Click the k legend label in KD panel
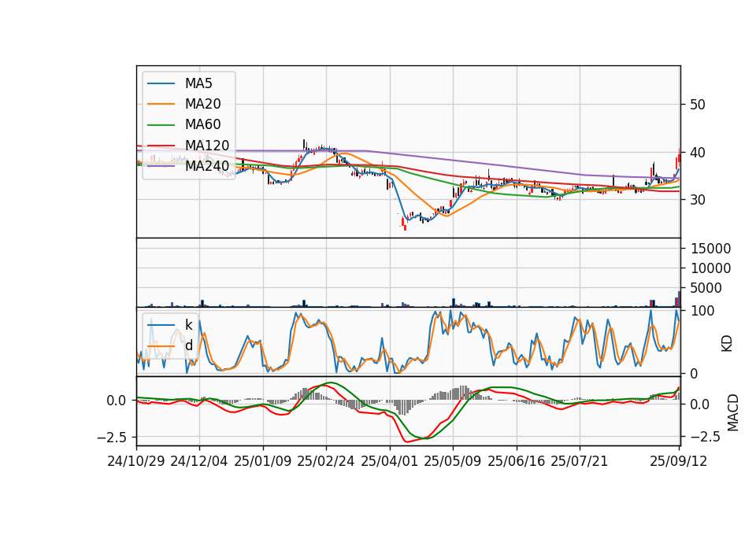This screenshot has height=543, width=756. pyautogui.click(x=189, y=325)
